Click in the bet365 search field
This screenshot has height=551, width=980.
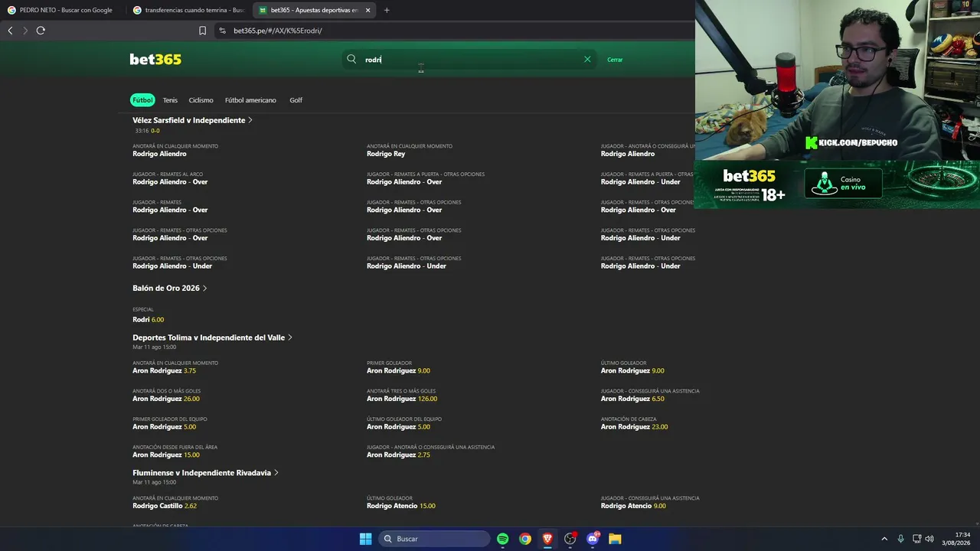(471, 59)
